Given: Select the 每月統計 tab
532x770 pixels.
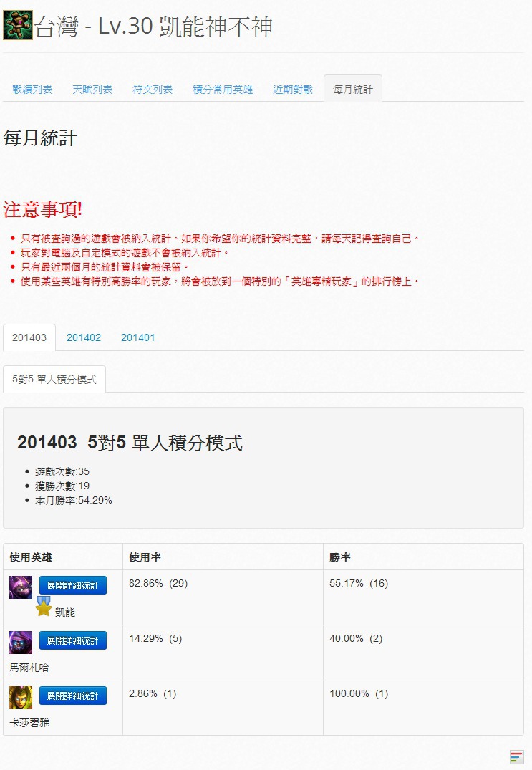Looking at the screenshot, I should [x=353, y=89].
